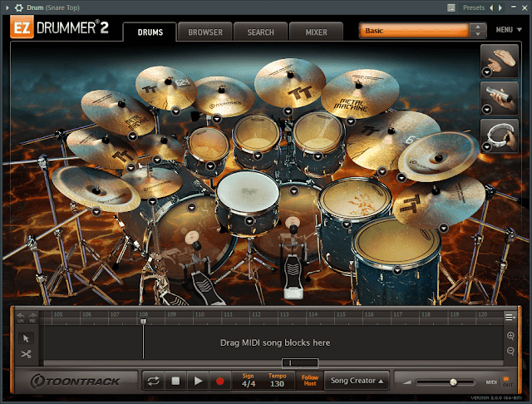Screen dimensions: 532x404
Task: Click the timeline horizontal scroll handle
Action: [x=300, y=363]
